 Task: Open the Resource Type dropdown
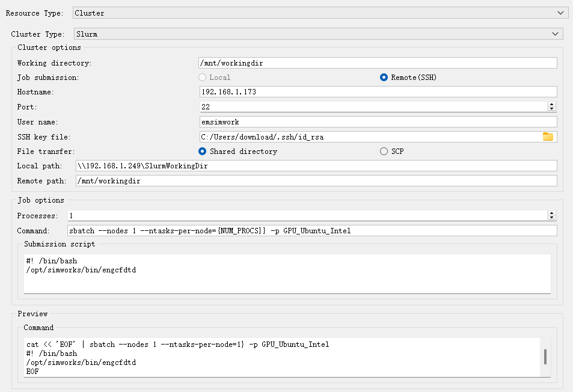[319, 13]
